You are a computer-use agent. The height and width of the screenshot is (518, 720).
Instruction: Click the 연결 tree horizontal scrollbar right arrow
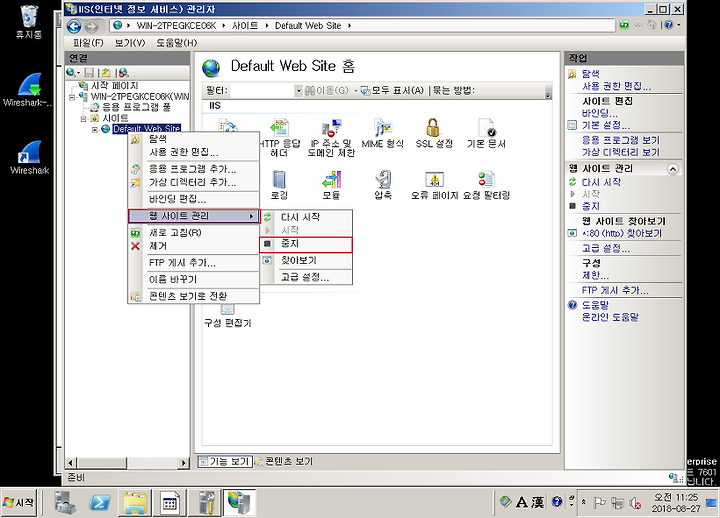(x=184, y=462)
